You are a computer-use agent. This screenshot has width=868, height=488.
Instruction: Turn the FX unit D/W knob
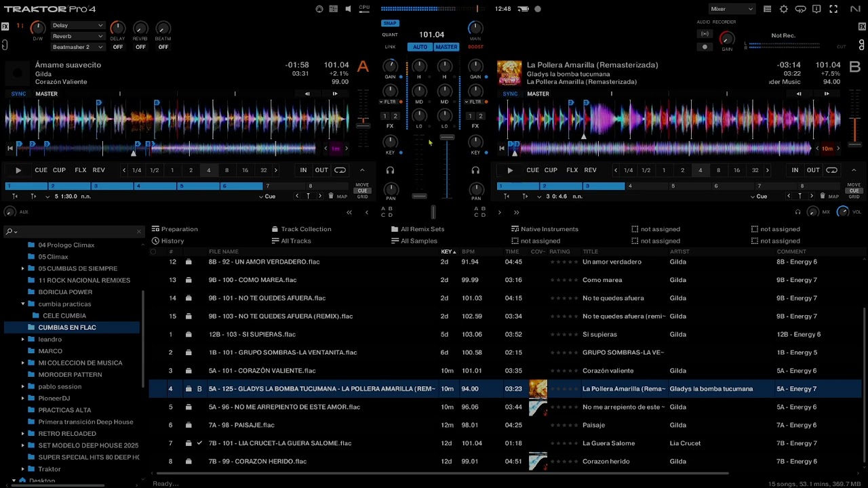point(38,28)
